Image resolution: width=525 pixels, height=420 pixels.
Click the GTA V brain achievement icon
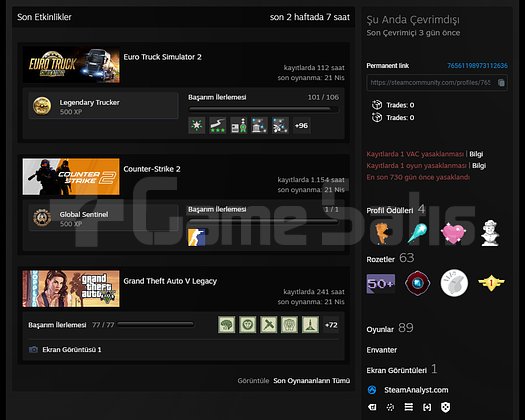tap(227, 325)
